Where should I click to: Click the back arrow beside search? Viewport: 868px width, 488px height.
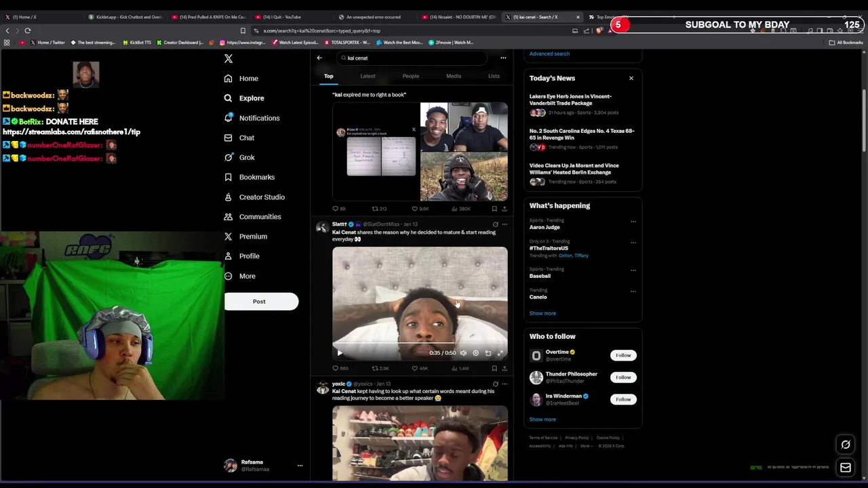(319, 58)
